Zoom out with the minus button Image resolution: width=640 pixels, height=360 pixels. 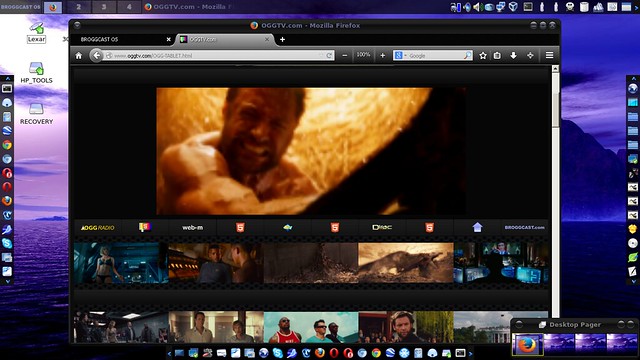(344, 56)
